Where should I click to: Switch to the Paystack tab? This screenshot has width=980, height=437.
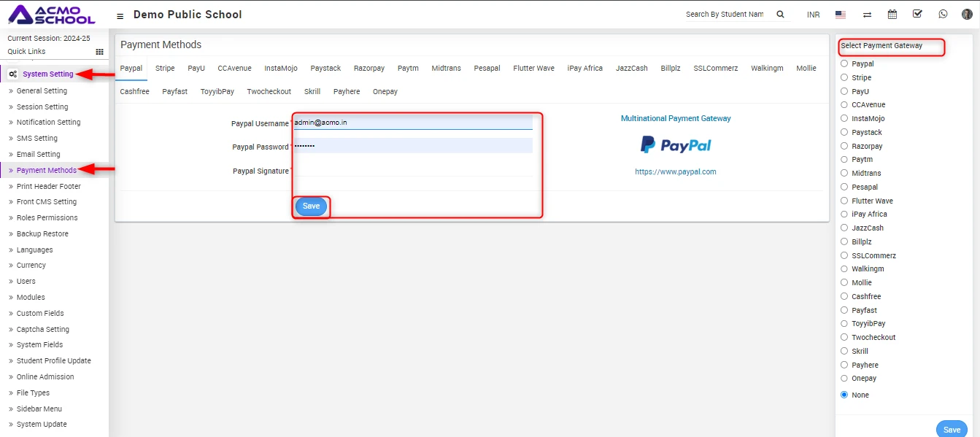pyautogui.click(x=325, y=69)
